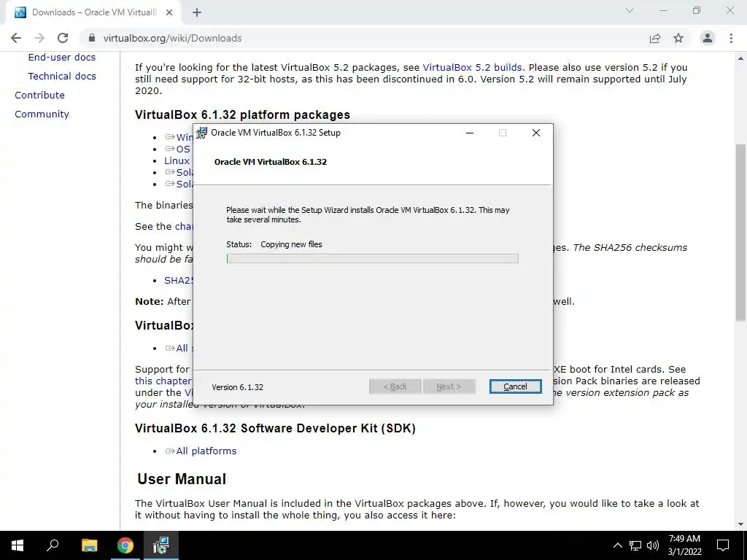Open the Chrome tab search chevron
Image resolution: width=747 pixels, height=560 pixels.
click(x=630, y=10)
